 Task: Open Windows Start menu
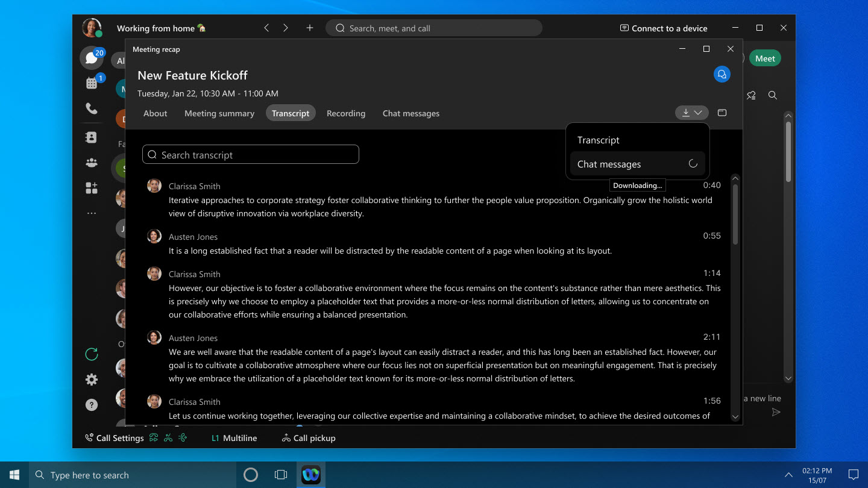[14, 475]
